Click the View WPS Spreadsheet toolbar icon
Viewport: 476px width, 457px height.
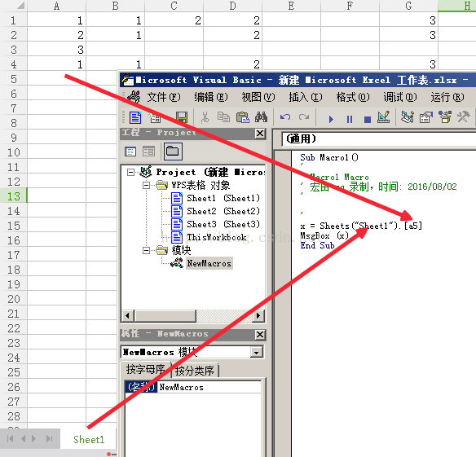(135, 117)
